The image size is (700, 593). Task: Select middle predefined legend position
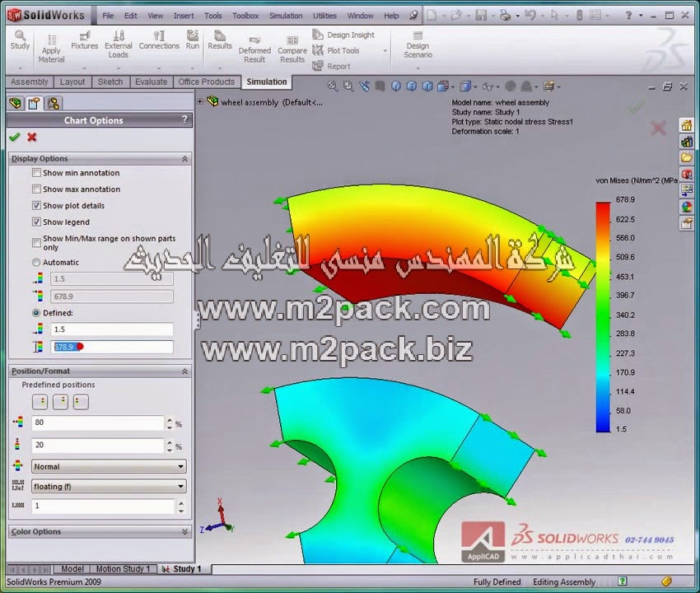(60, 402)
